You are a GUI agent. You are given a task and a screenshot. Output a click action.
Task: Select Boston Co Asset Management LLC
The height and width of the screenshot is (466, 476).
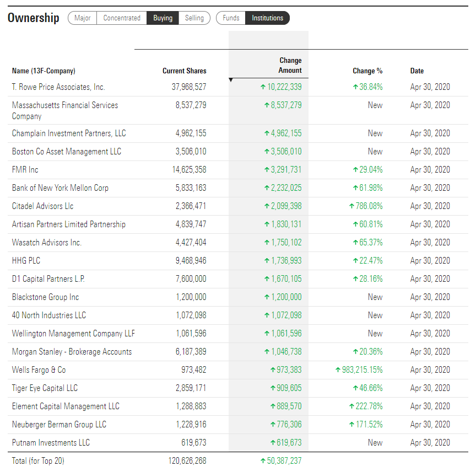pos(67,152)
